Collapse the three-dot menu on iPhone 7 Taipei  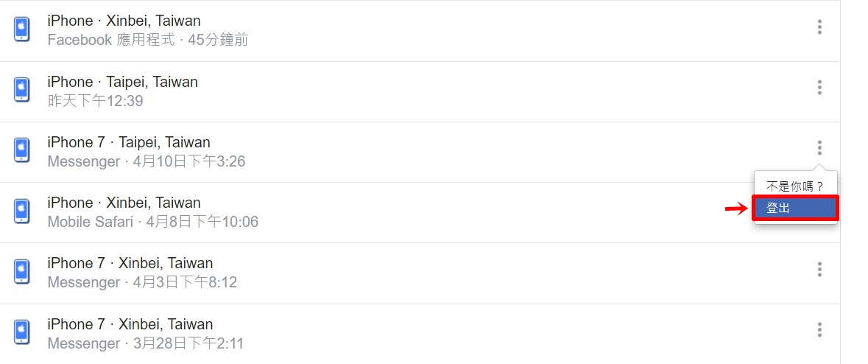click(x=819, y=148)
